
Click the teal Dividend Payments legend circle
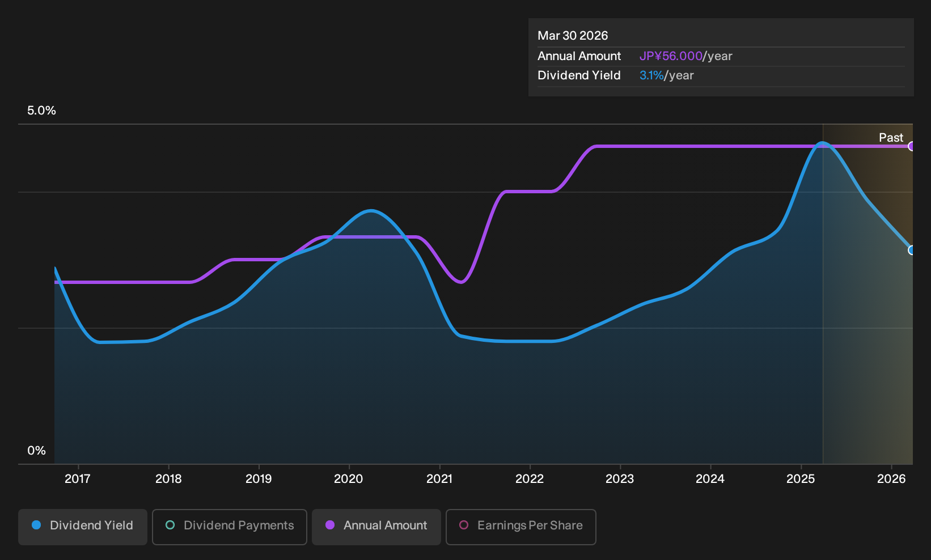point(170,525)
